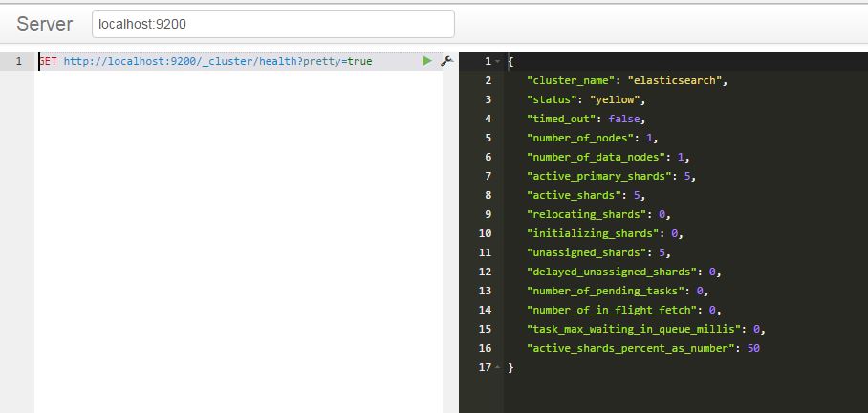Click the Server label
The width and height of the screenshot is (868, 413).
pyautogui.click(x=44, y=24)
